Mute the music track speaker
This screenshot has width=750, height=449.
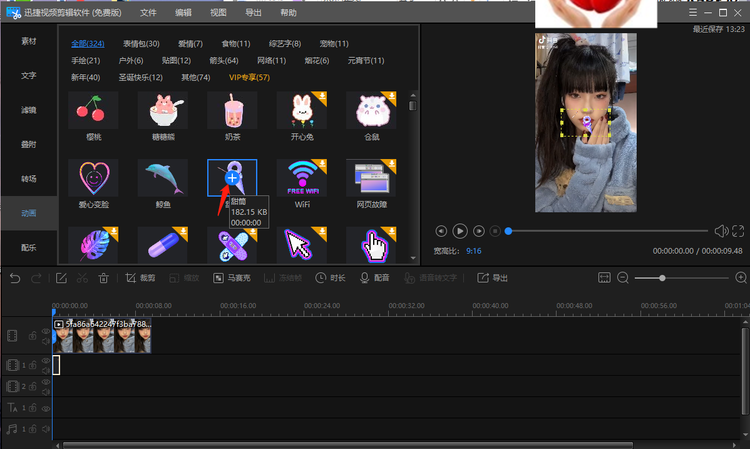tap(45, 429)
